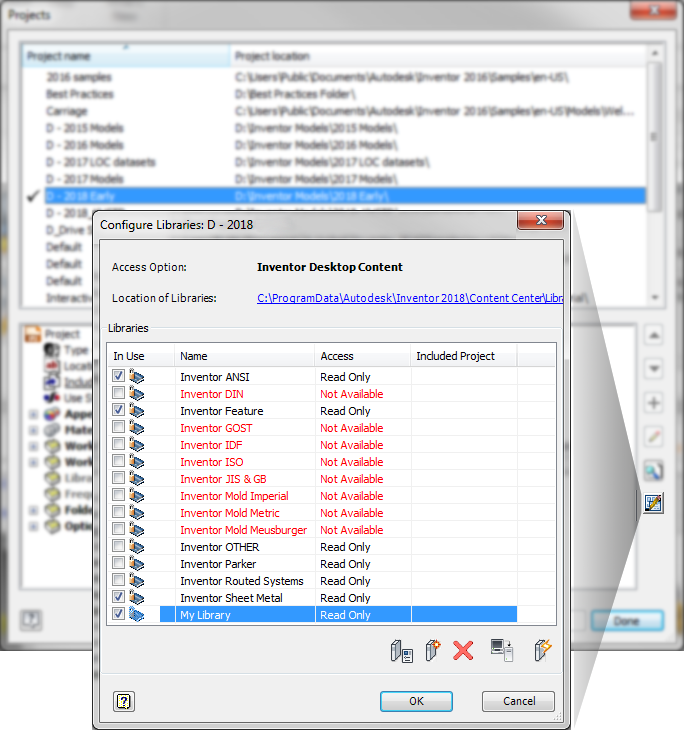Click Read Only cell for Inventor Parker

coord(363,564)
